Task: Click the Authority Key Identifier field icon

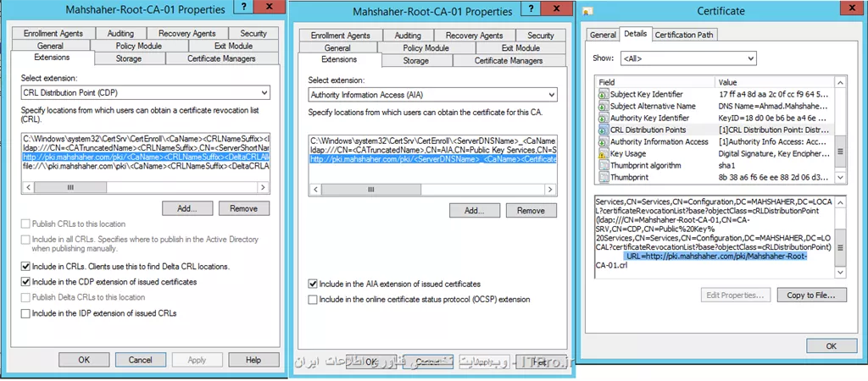Action: [x=603, y=119]
